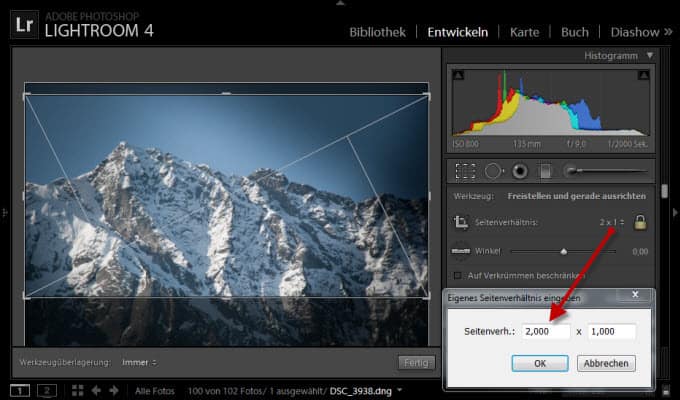
Task: Select the crop overlay tool icon
Action: pos(464,171)
